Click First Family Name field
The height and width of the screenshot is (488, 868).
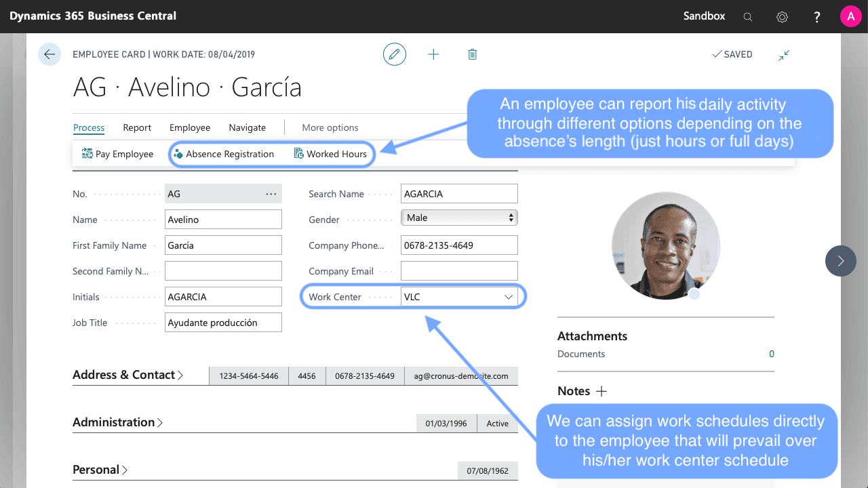tap(223, 245)
